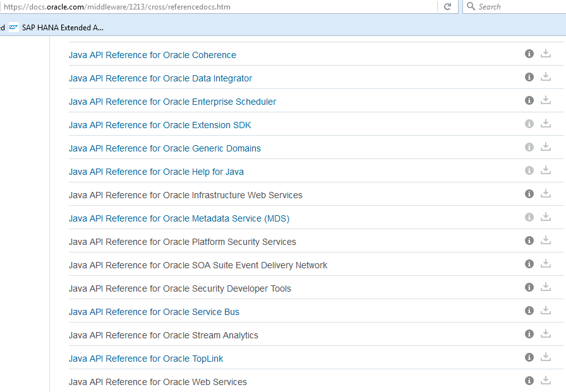
Task: Reload the page with the refresh button
Action: 447,6
